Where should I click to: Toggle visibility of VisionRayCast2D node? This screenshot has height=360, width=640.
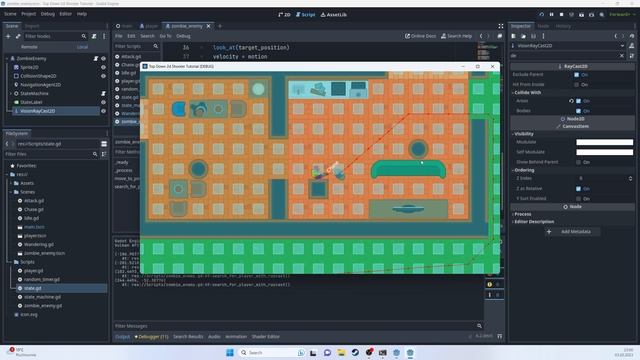[103, 111]
